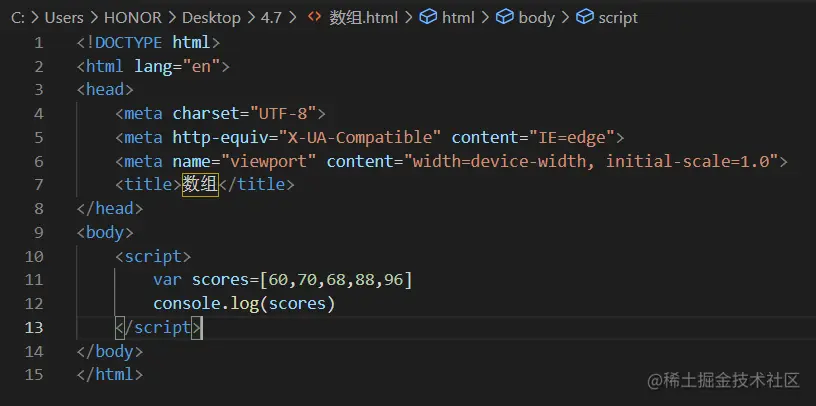Click the cube icon before body breadcrumb
Screen dimensions: 816x406
tap(504, 17)
